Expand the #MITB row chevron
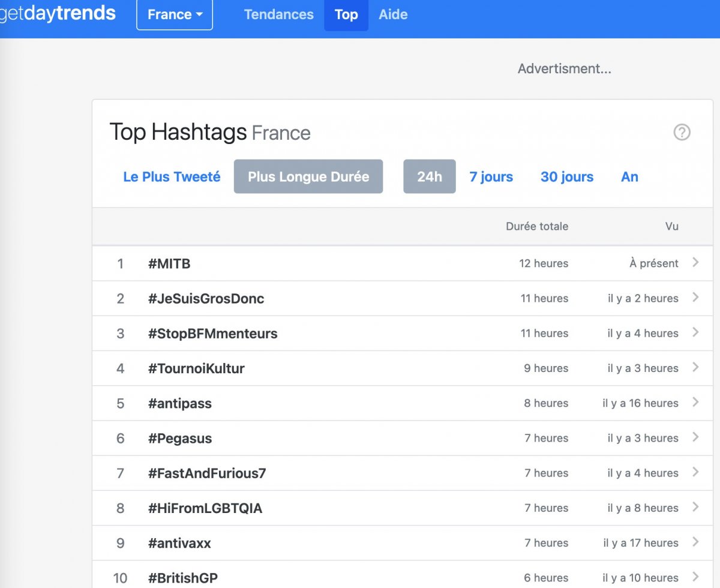Image resolution: width=720 pixels, height=588 pixels. point(695,262)
